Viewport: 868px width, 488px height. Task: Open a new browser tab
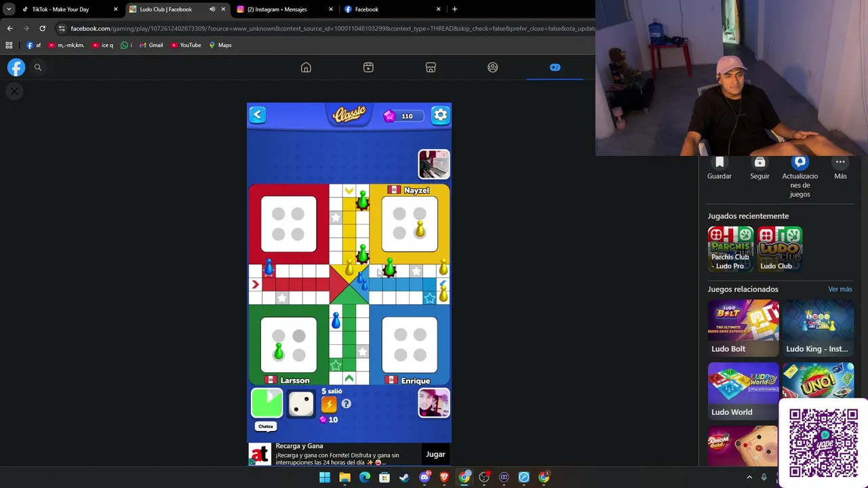pos(454,9)
